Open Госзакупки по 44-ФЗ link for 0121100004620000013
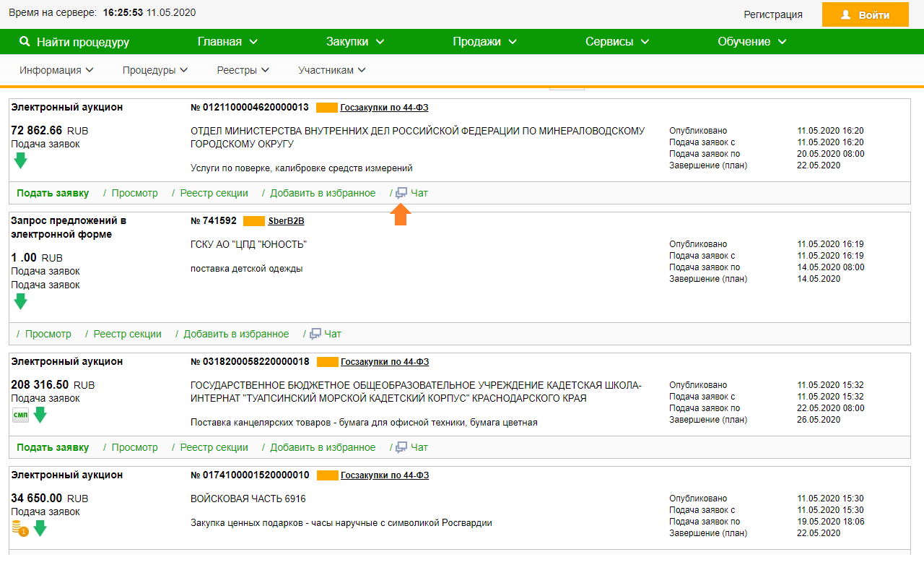This screenshot has width=924, height=578. (x=384, y=108)
